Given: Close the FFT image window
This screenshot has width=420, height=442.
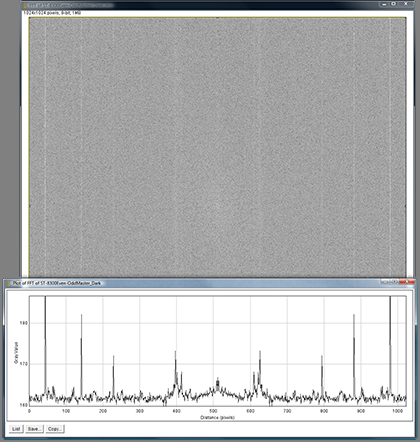Looking at the screenshot, I should click(406, 4).
